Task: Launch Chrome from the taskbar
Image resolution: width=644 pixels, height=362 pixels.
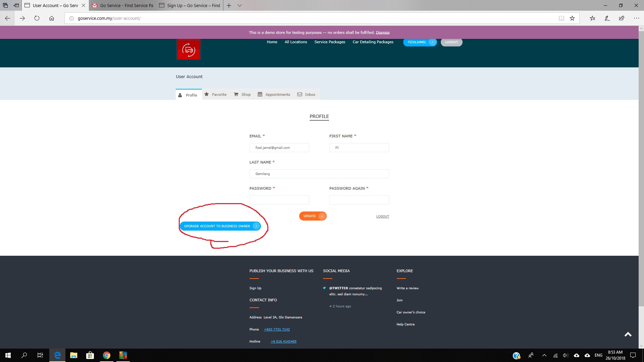Action: (107, 355)
